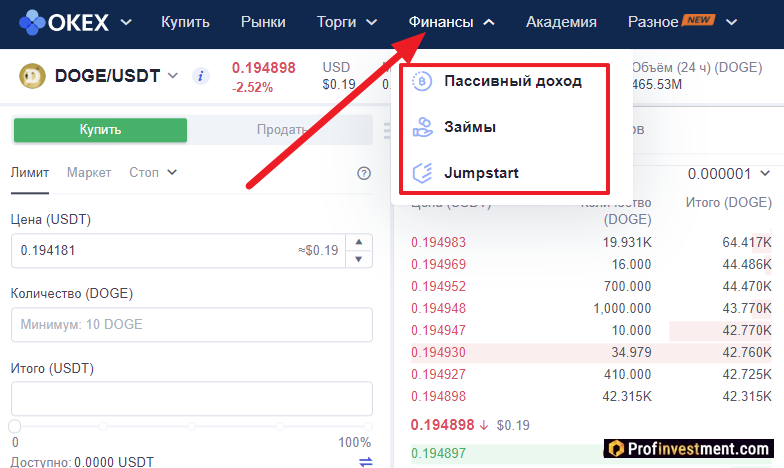784x468 pixels.
Task: Click the Loans hand icon
Action: tap(422, 127)
